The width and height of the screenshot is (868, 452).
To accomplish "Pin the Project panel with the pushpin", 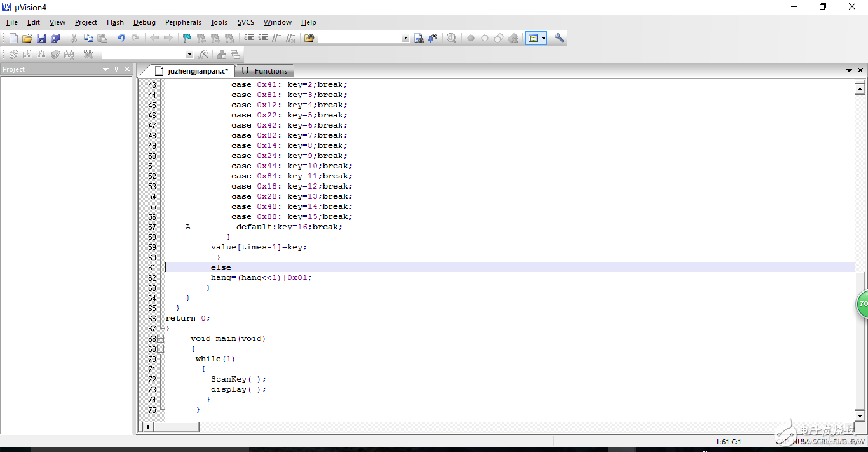I will [x=116, y=69].
